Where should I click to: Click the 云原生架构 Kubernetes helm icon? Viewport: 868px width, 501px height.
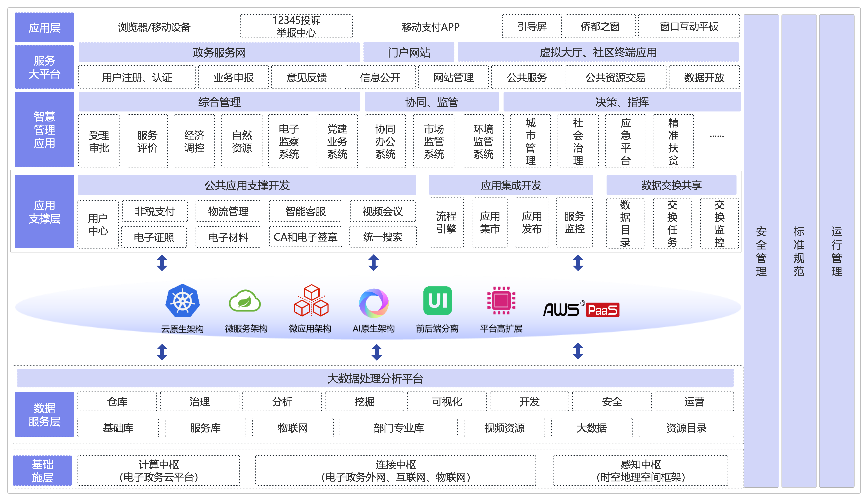coord(183,301)
